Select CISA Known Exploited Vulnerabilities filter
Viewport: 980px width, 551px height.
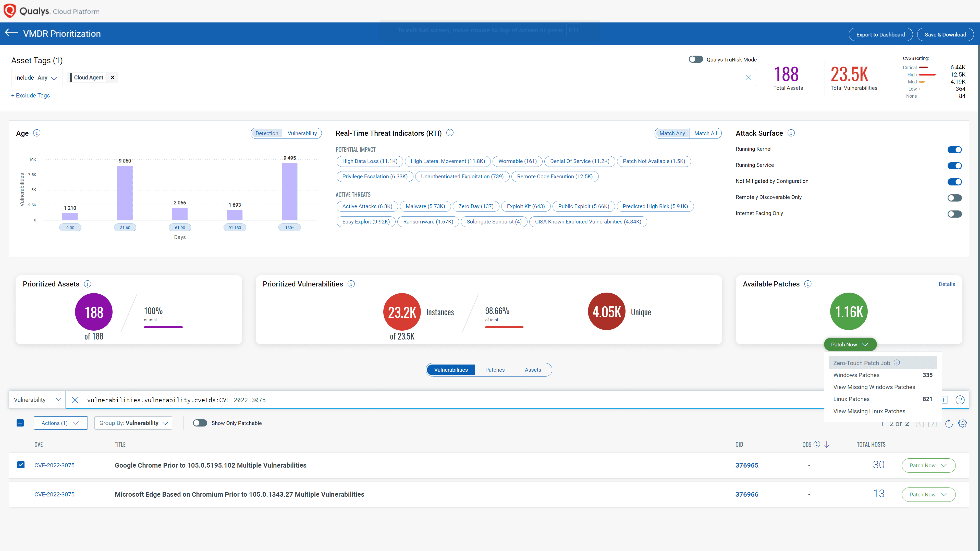pyautogui.click(x=588, y=221)
